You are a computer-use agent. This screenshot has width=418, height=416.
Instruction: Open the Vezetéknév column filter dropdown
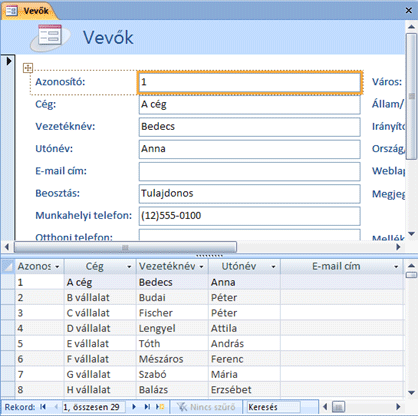[201, 267]
